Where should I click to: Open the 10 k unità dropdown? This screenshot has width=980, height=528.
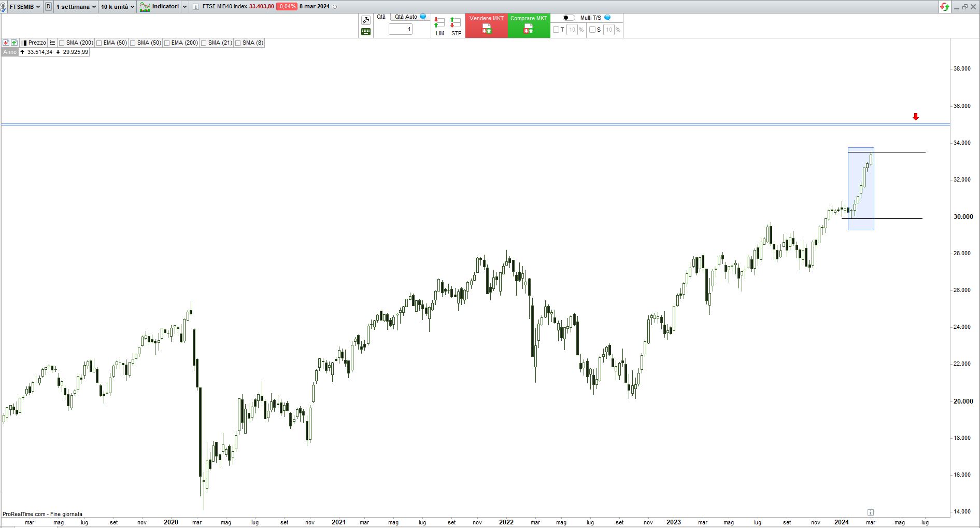click(117, 7)
